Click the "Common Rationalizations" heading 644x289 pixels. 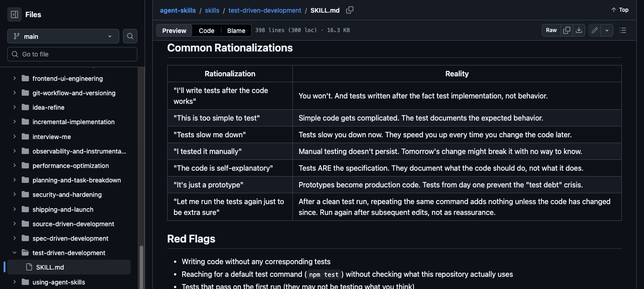click(230, 48)
